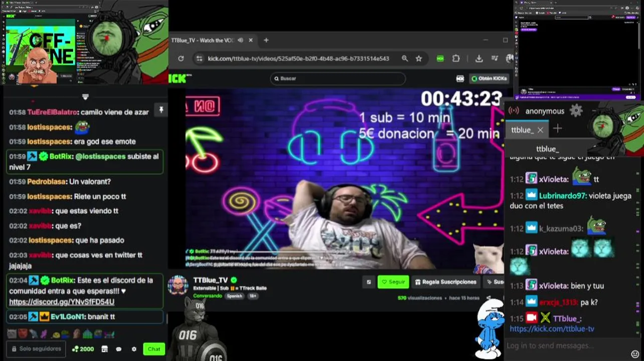Screen dimensions: 644x361
Task: Select the ttblue_ chat tab
Action: [x=522, y=130]
